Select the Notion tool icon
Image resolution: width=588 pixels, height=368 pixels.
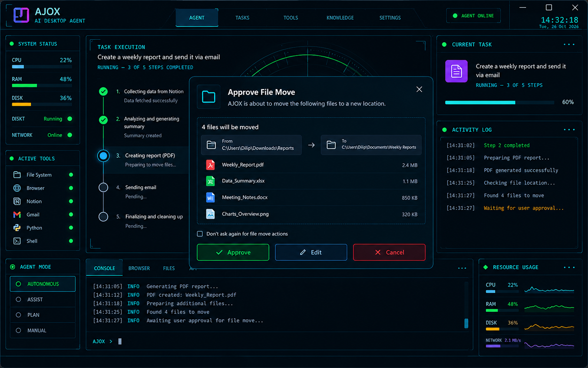[17, 201]
